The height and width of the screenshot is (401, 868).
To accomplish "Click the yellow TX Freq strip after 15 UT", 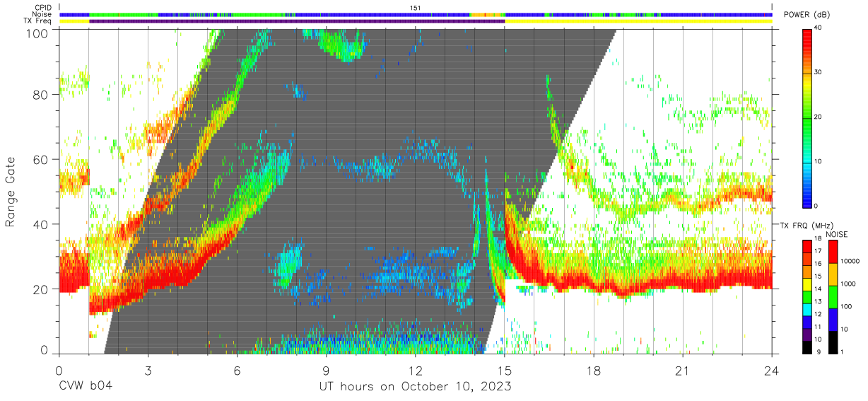I will point(638,21).
